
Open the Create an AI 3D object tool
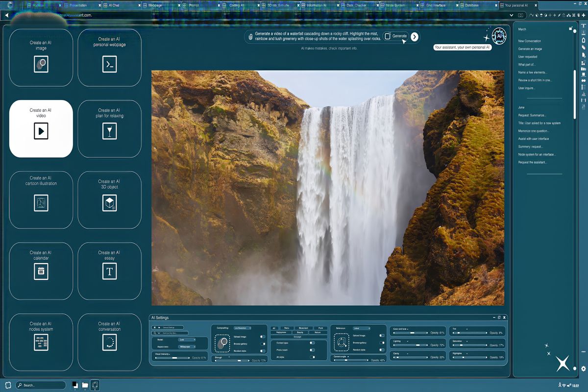click(x=109, y=200)
